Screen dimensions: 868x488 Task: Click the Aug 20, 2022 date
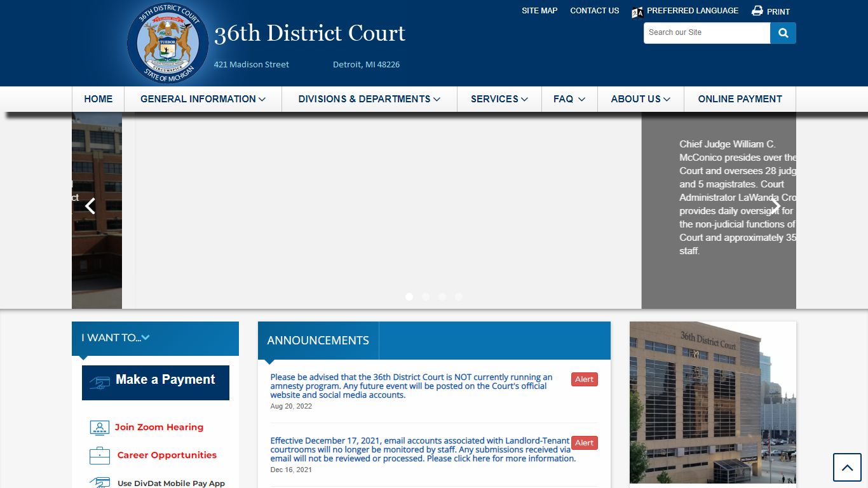click(x=291, y=407)
